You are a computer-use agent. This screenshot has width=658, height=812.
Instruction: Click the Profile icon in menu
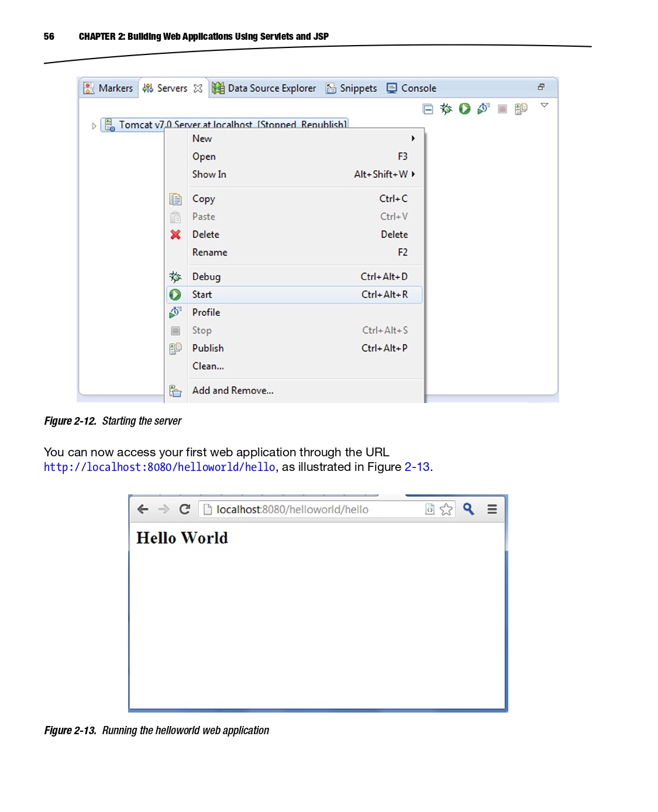coord(175,312)
